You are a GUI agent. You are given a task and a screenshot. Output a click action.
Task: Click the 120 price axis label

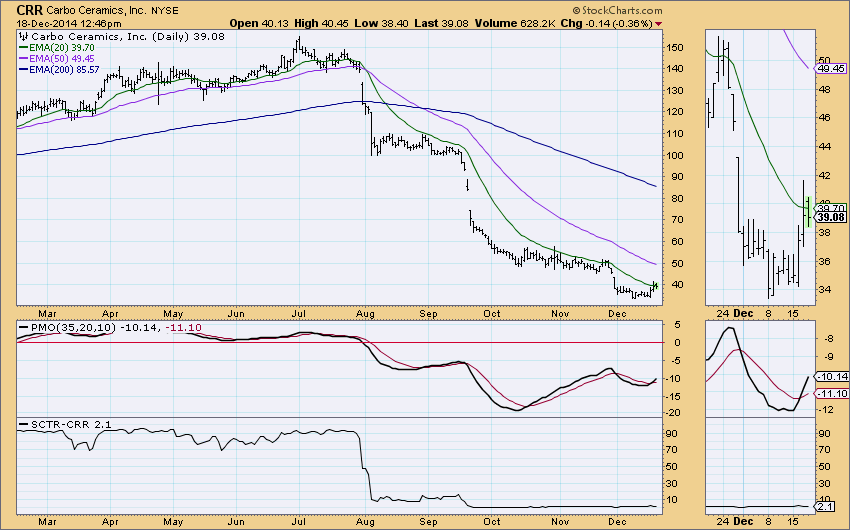click(x=675, y=112)
